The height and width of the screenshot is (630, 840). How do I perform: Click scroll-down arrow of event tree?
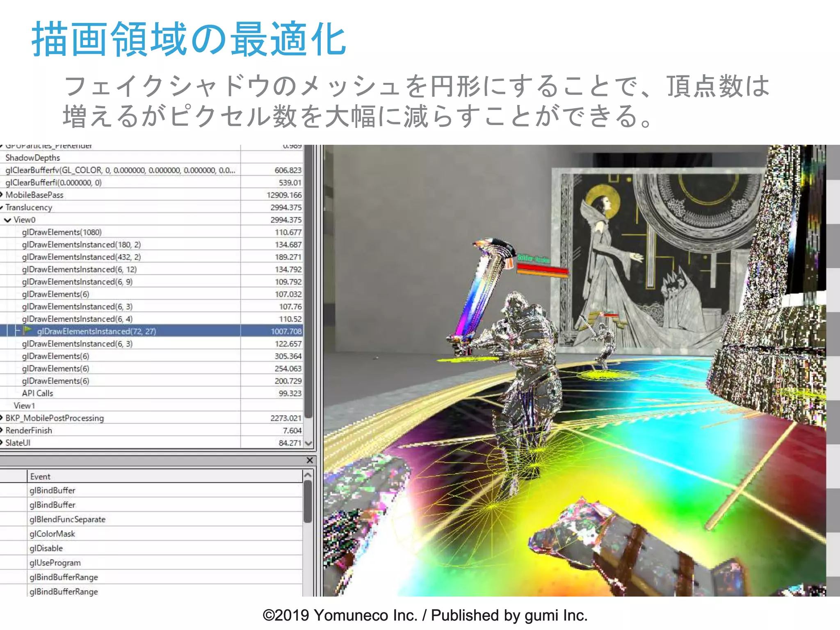[308, 443]
